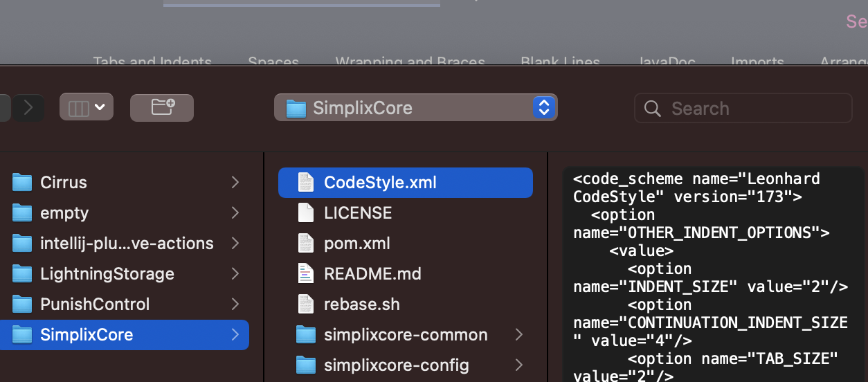Open the SimplixCore location popup menu

pos(415,107)
